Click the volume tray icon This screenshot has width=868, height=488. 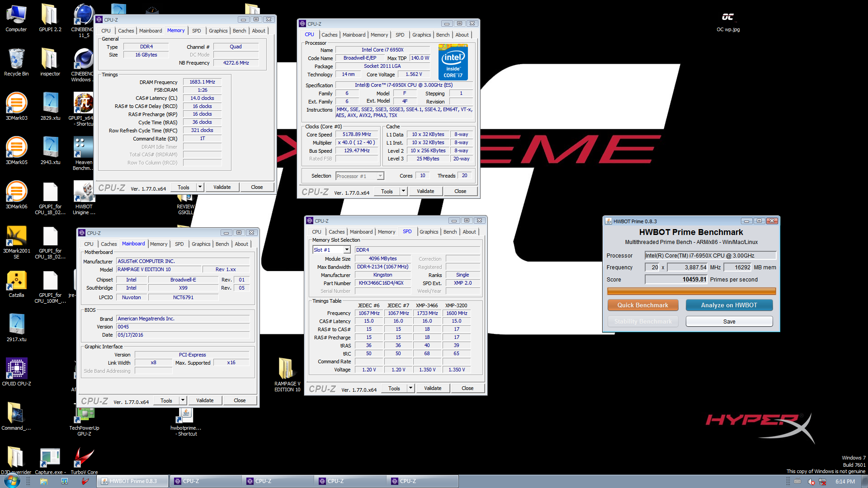811,482
